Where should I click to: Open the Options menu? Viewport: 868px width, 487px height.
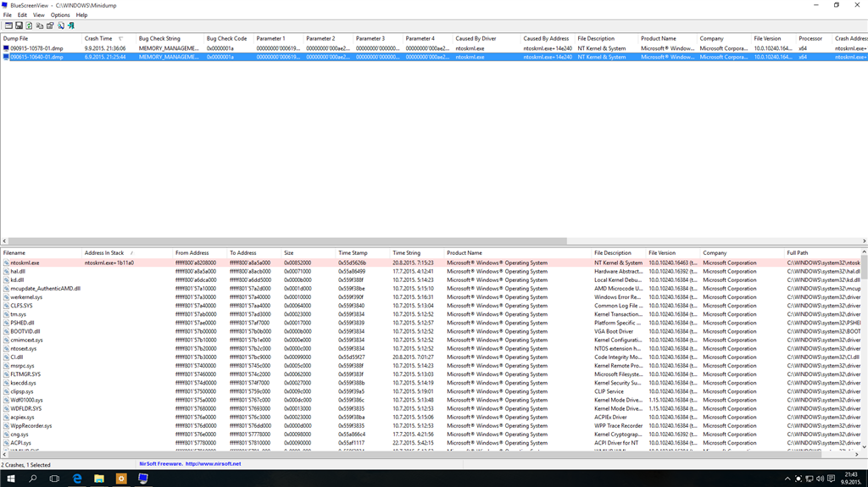tap(60, 15)
